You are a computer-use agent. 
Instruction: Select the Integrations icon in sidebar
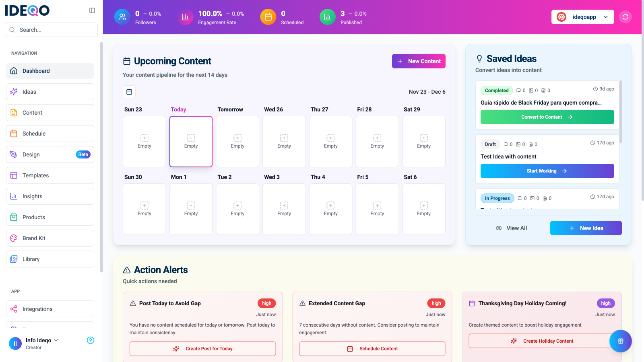click(x=14, y=309)
